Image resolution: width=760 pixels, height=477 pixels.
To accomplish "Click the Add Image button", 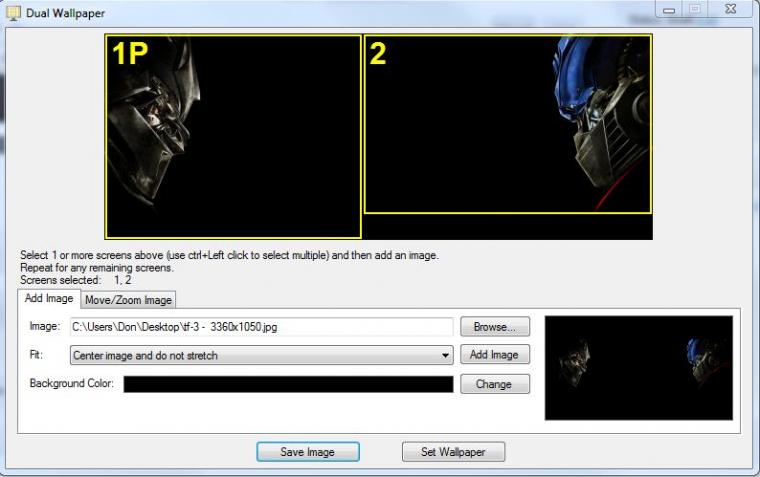I will (x=495, y=354).
